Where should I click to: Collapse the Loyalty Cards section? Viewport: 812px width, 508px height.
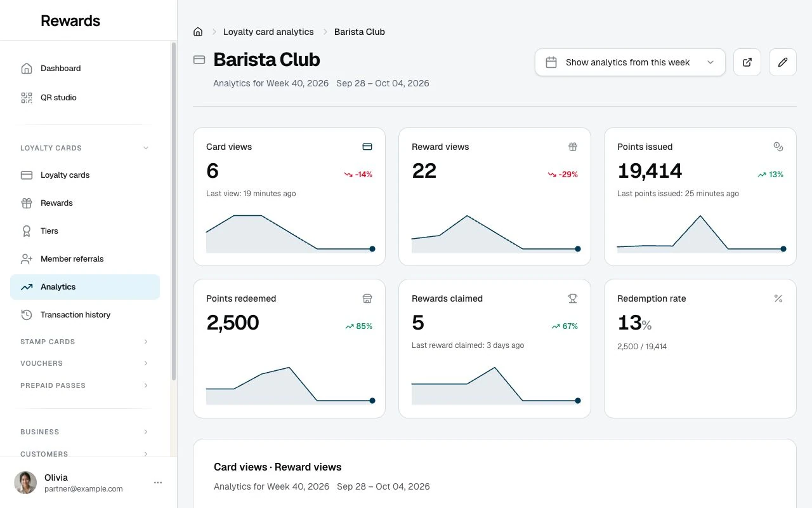click(x=85, y=148)
